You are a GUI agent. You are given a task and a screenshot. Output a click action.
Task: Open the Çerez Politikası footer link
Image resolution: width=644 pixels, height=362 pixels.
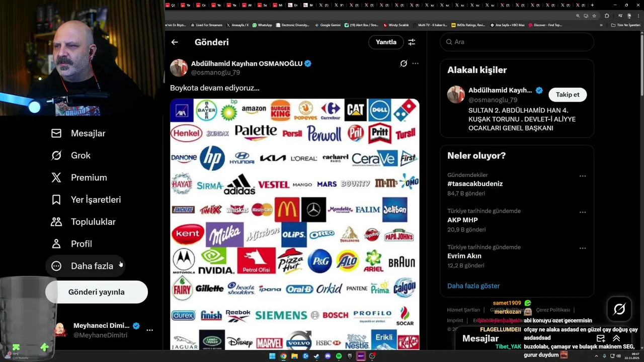coord(553,310)
